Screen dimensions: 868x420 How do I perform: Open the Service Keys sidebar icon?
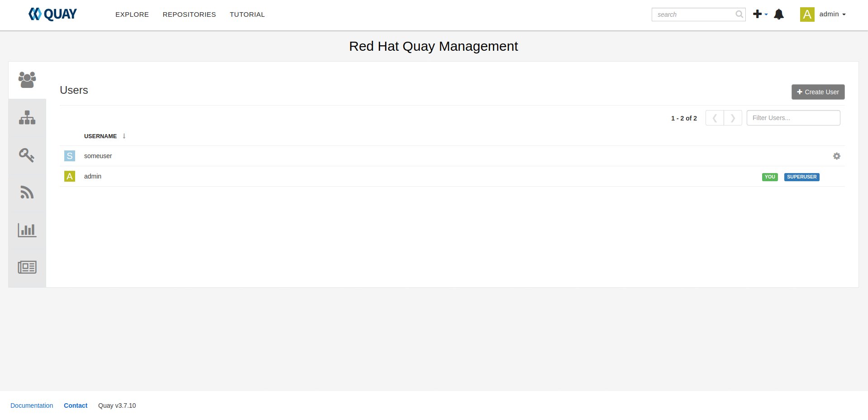pos(27,155)
